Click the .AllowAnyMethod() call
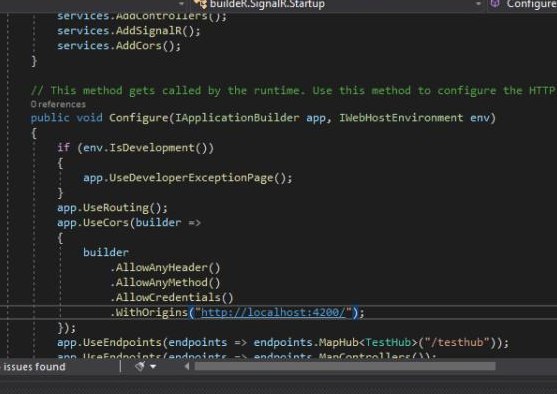The width and height of the screenshot is (557, 394). (x=165, y=282)
